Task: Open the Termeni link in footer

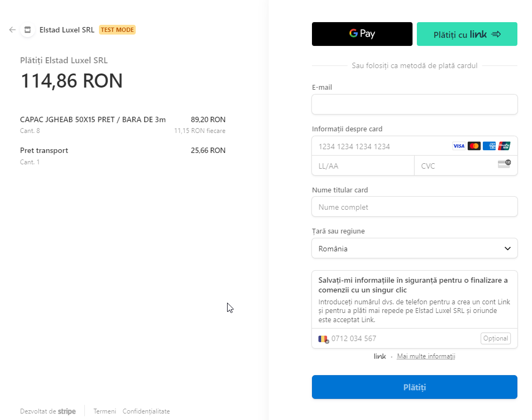Action: pyautogui.click(x=105, y=411)
